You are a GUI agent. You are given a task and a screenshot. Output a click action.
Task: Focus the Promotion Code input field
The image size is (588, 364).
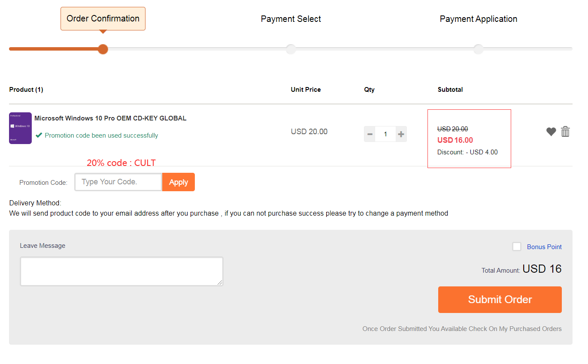(118, 182)
